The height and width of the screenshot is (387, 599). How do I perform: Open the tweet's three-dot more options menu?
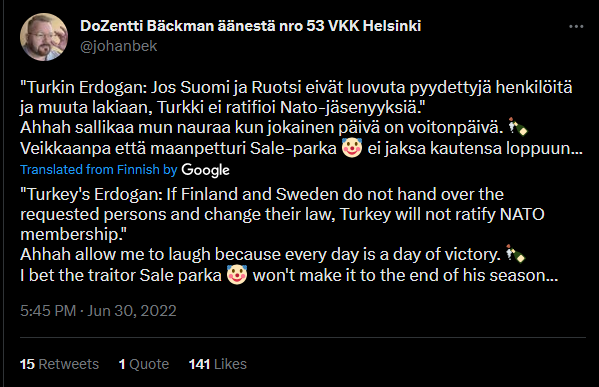[576, 26]
